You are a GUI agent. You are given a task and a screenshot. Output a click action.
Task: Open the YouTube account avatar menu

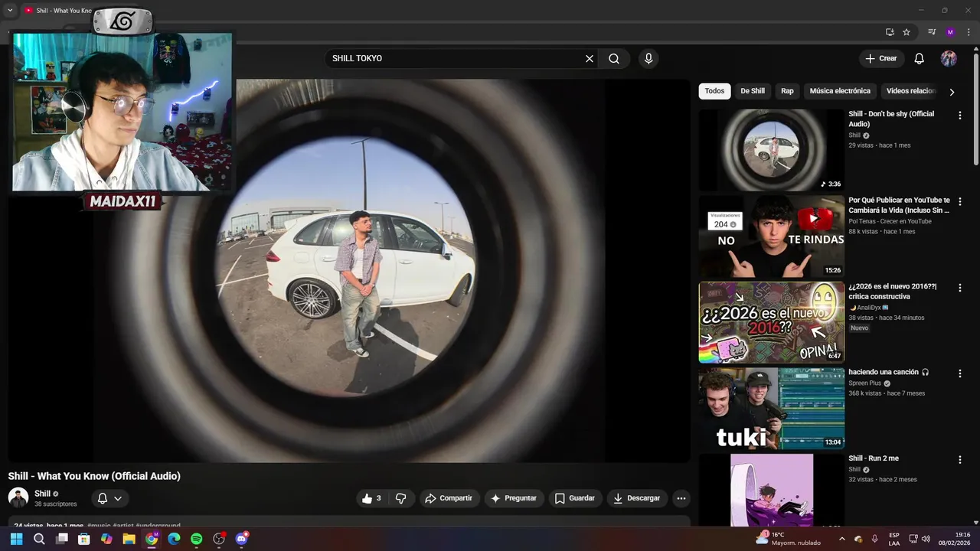949,59
